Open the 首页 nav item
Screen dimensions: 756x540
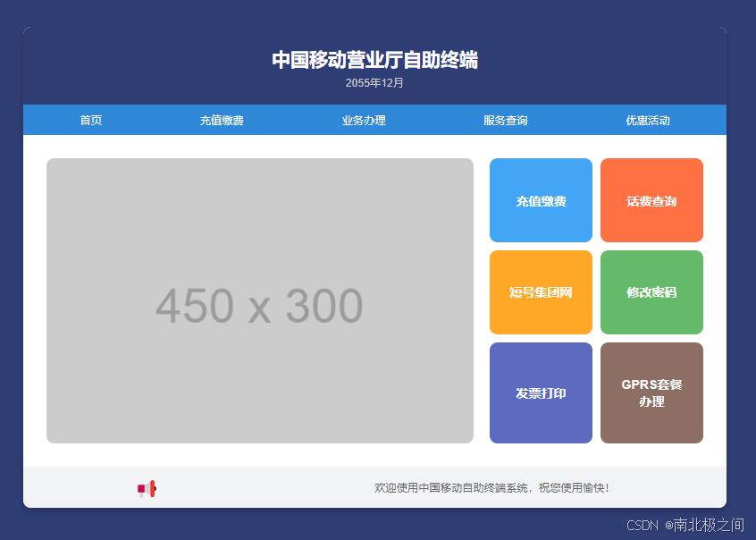coord(90,120)
